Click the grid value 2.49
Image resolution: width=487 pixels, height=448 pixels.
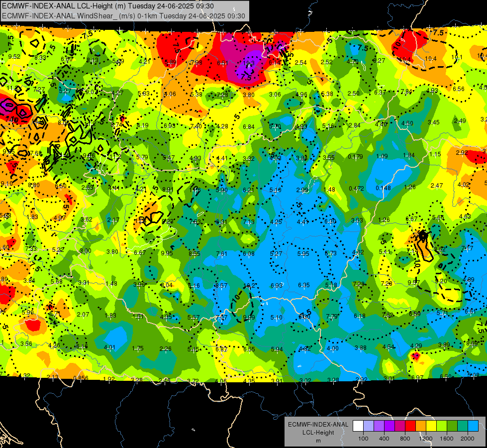click(460, 121)
